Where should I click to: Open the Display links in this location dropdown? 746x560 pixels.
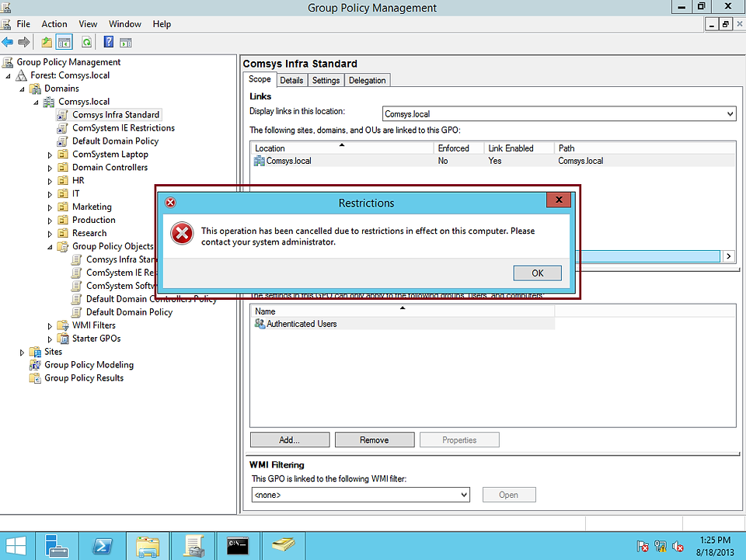coord(559,114)
